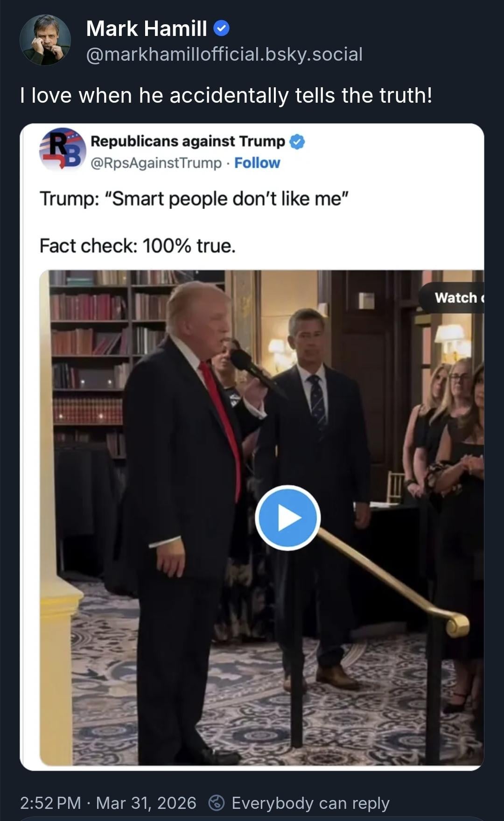This screenshot has height=821, width=504.
Task: Click the reply settings globe icon
Action: [x=216, y=803]
